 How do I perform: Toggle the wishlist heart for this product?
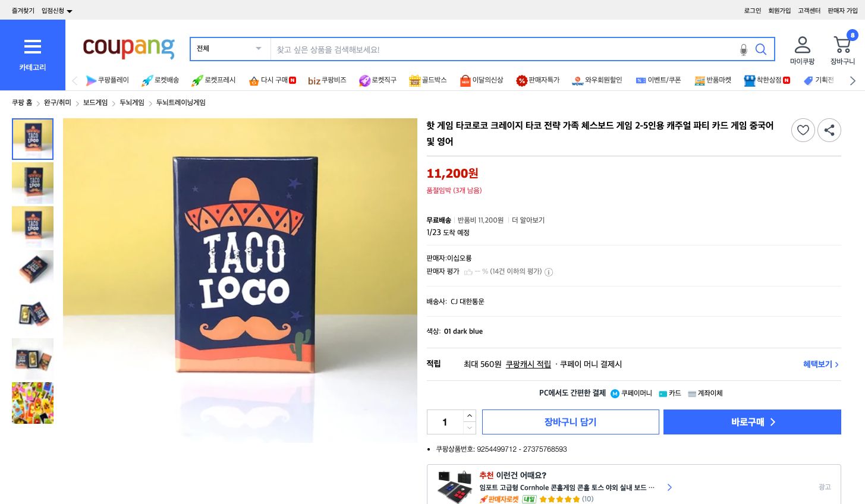(803, 130)
